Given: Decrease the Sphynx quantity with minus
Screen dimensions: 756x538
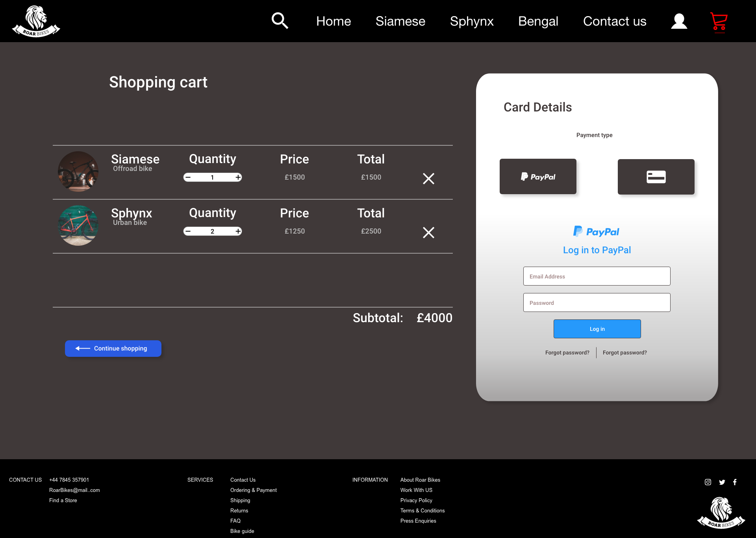Looking at the screenshot, I should [188, 231].
